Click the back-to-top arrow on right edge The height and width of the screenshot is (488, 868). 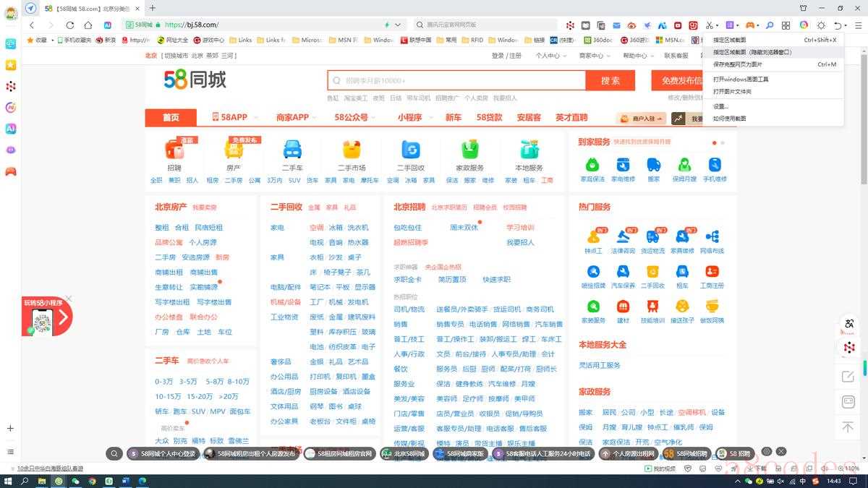click(848, 427)
